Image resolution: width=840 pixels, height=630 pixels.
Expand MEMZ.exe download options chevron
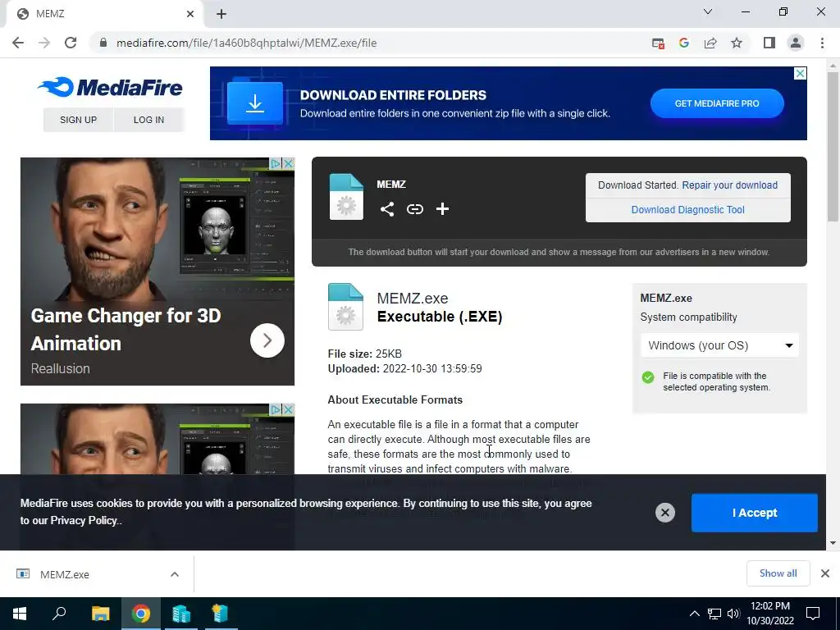pos(175,574)
